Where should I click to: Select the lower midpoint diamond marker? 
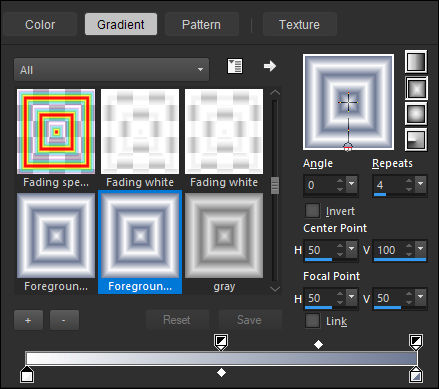221,372
